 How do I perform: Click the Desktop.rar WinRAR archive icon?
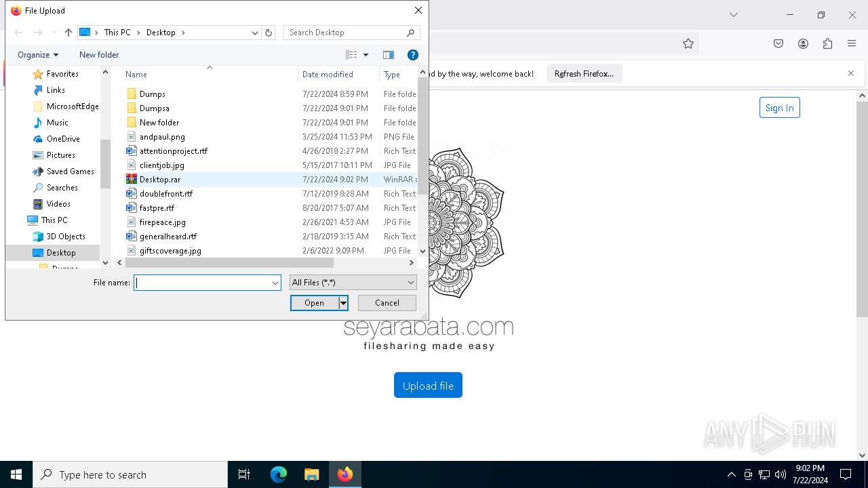click(132, 180)
